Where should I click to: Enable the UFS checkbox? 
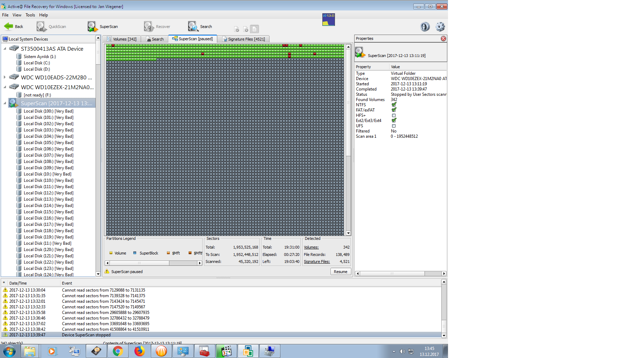tap(394, 126)
